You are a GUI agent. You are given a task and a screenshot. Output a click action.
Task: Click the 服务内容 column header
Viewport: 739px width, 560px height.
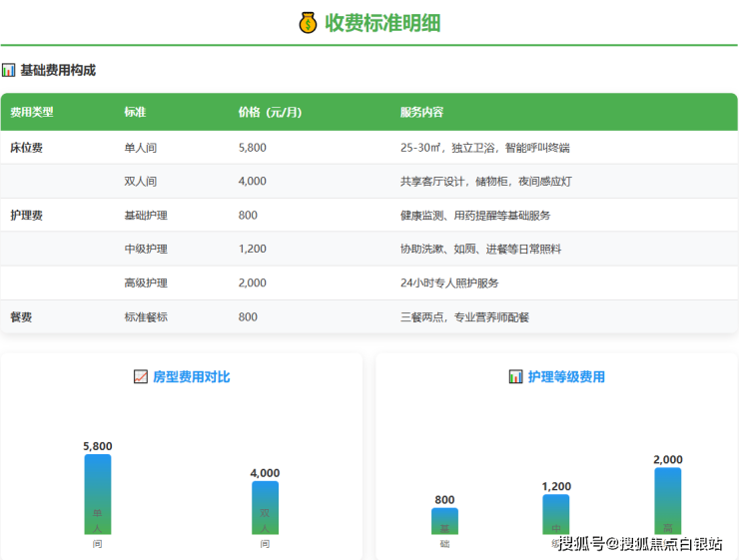421,112
